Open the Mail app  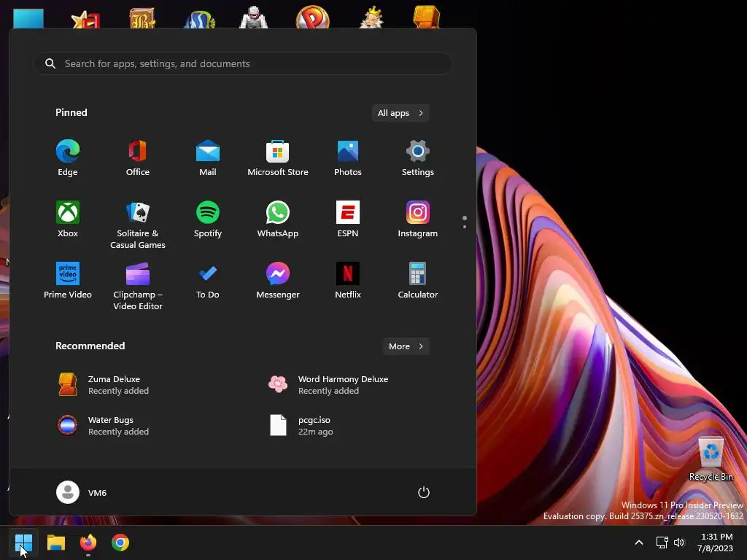pos(208,158)
